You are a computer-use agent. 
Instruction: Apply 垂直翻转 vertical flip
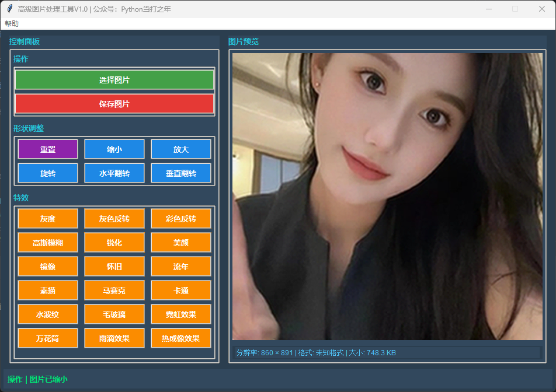[x=181, y=173]
